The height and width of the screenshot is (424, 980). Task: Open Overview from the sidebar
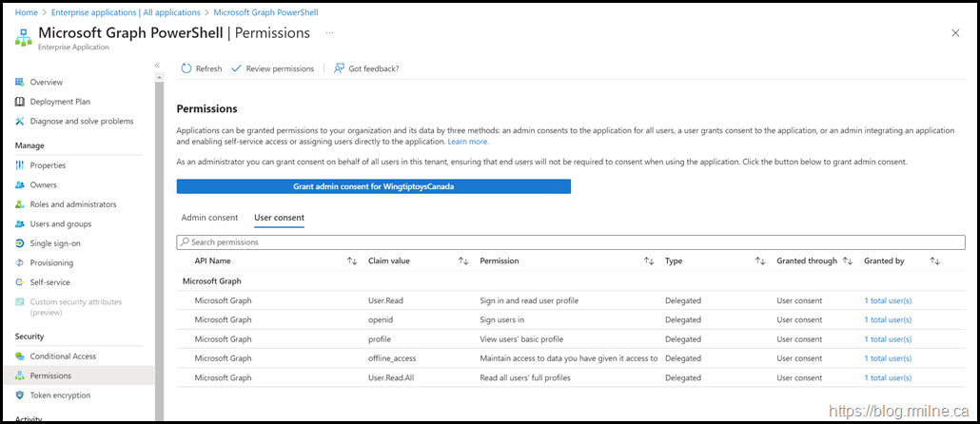pyautogui.click(x=46, y=83)
